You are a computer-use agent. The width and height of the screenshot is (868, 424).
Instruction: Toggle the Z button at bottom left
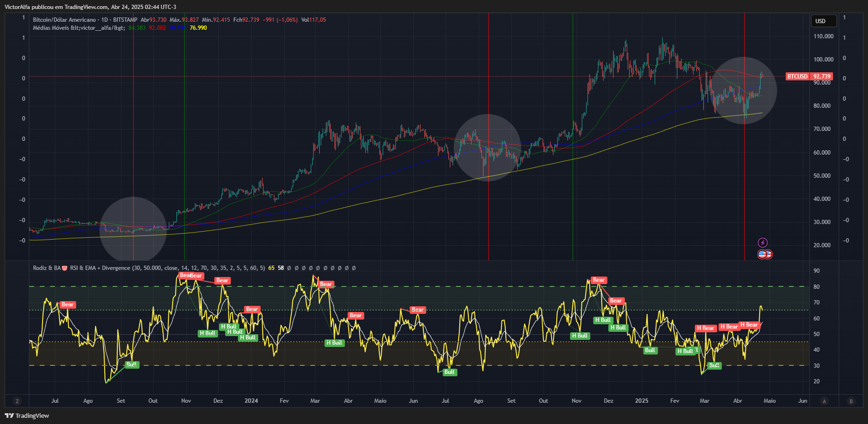point(17,401)
